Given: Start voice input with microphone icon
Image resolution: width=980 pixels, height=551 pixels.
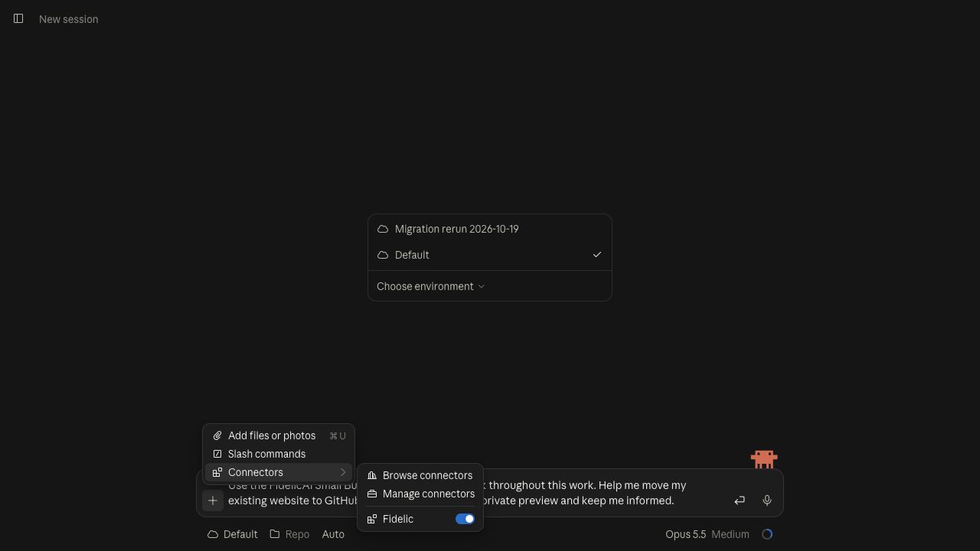Looking at the screenshot, I should click(x=767, y=500).
